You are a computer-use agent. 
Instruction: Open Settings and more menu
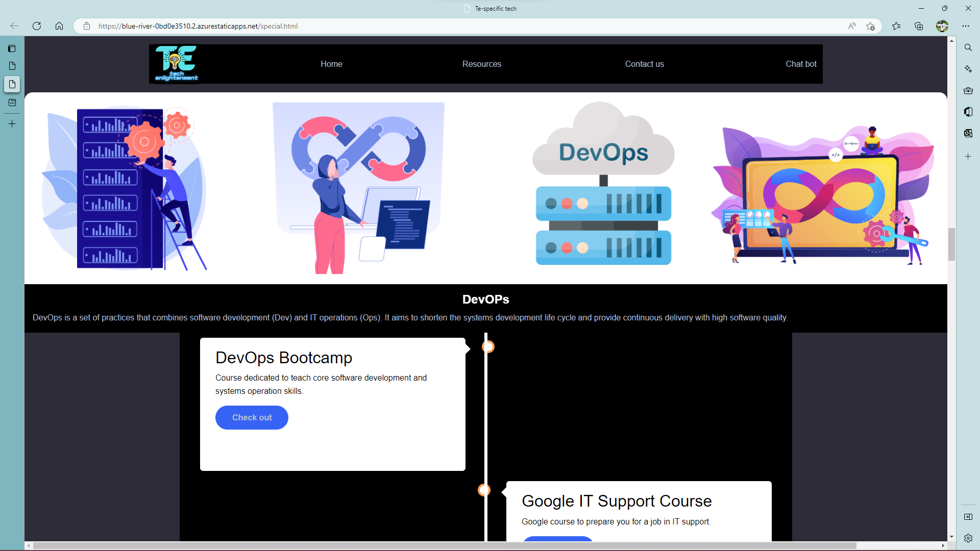pyautogui.click(x=966, y=26)
